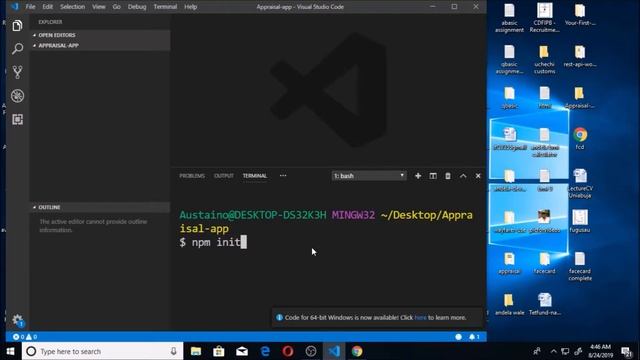Open the View menu
Image resolution: width=640 pixels, height=360 pixels.
pyautogui.click(x=98, y=7)
